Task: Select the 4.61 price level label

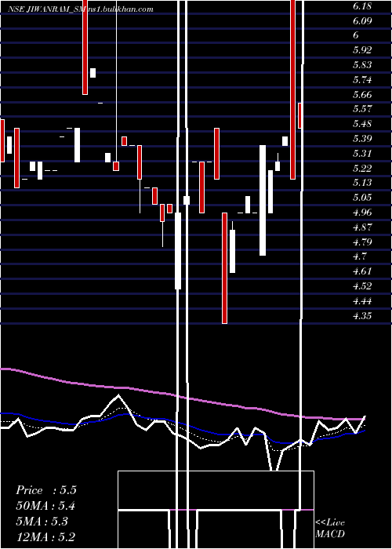Action: point(362,271)
